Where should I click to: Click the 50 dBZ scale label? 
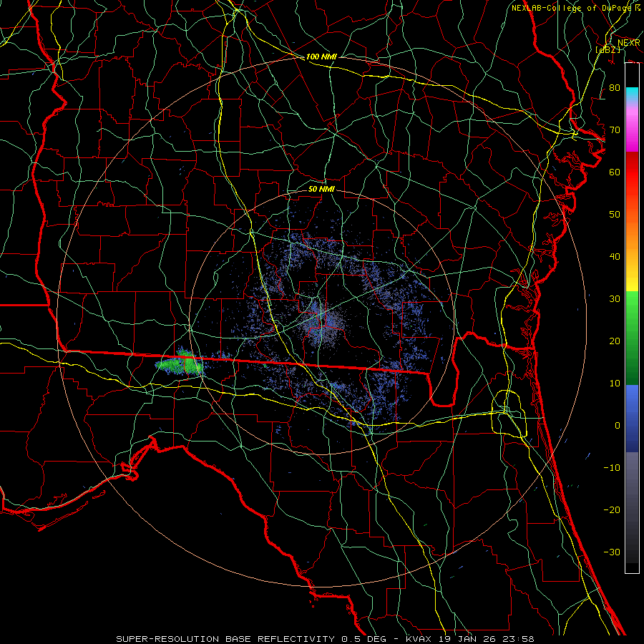[x=615, y=215]
